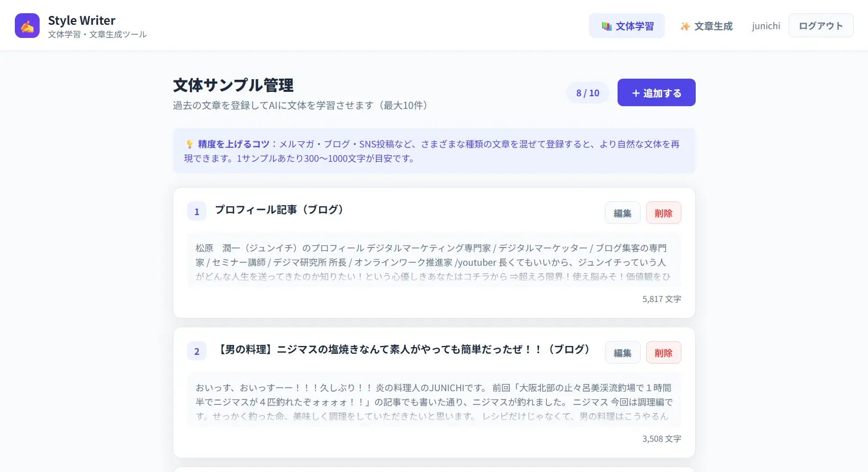Delete the ニジマスの塩焼き blog sample
Image resolution: width=868 pixels, height=472 pixels.
pos(663,353)
